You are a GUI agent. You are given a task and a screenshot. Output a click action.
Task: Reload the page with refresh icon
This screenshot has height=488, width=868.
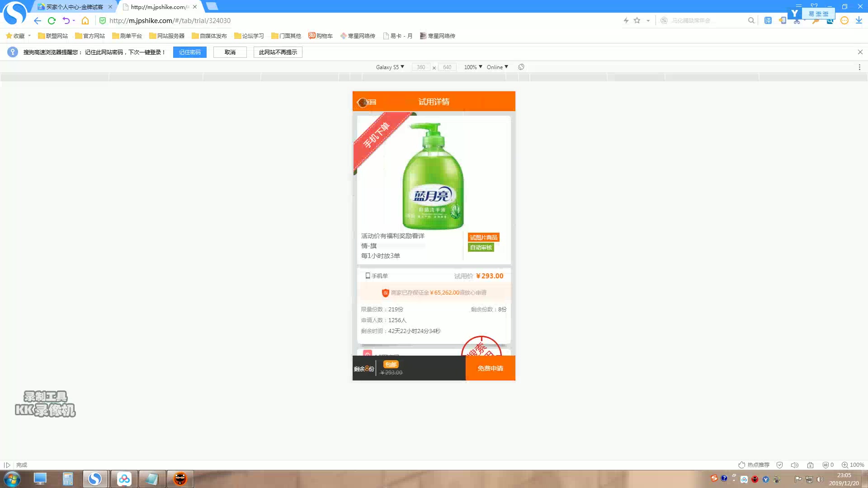coord(52,21)
